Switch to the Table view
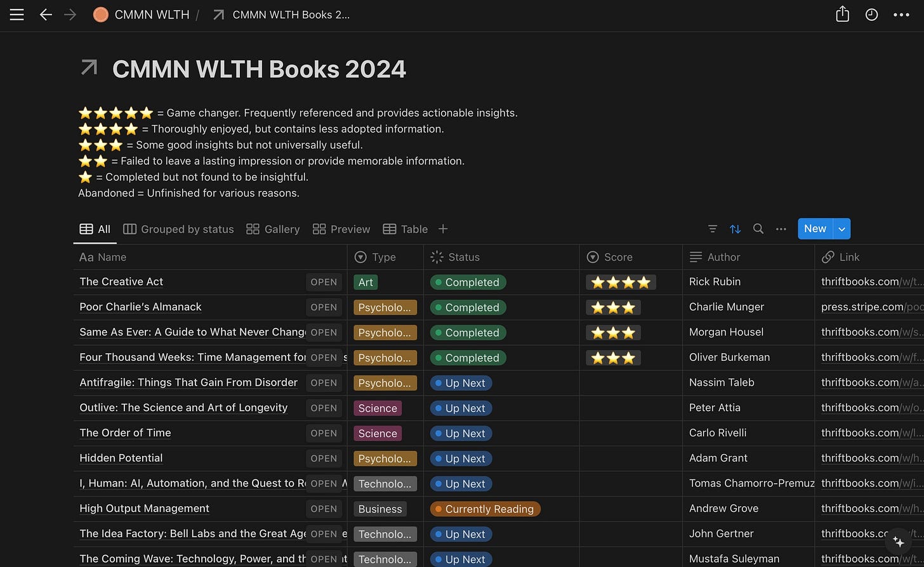 406,229
